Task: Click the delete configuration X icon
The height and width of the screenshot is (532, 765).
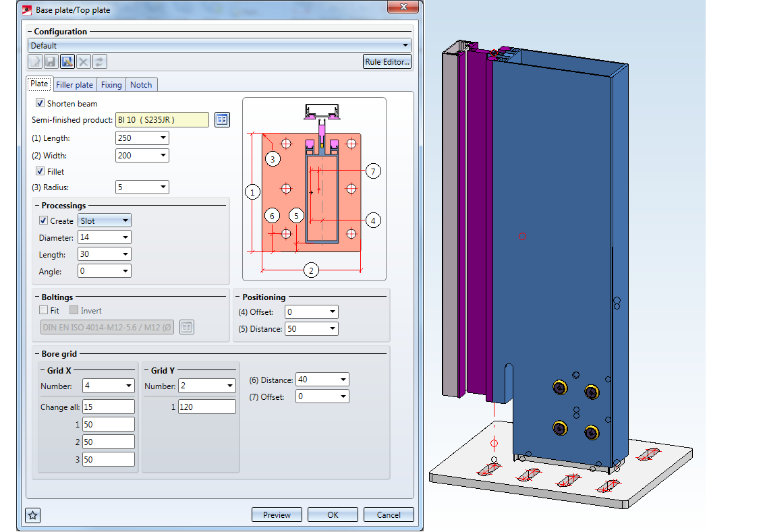Action: pyautogui.click(x=83, y=62)
